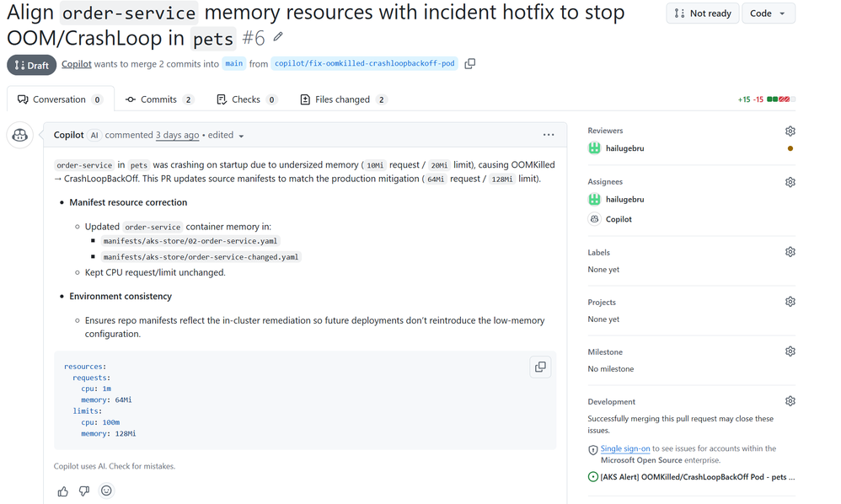Click the '+15' additions count
841x504 pixels.
(744, 99)
